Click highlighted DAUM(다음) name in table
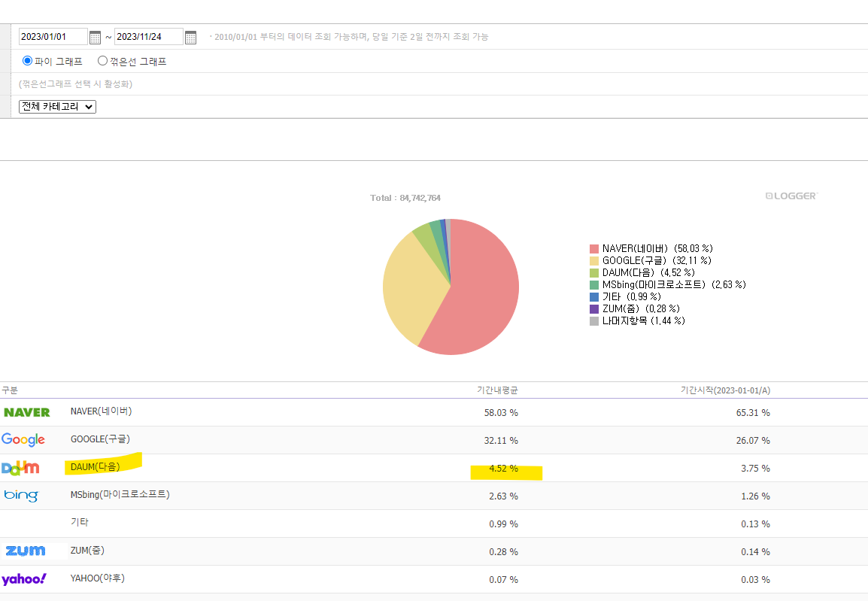 click(96, 467)
